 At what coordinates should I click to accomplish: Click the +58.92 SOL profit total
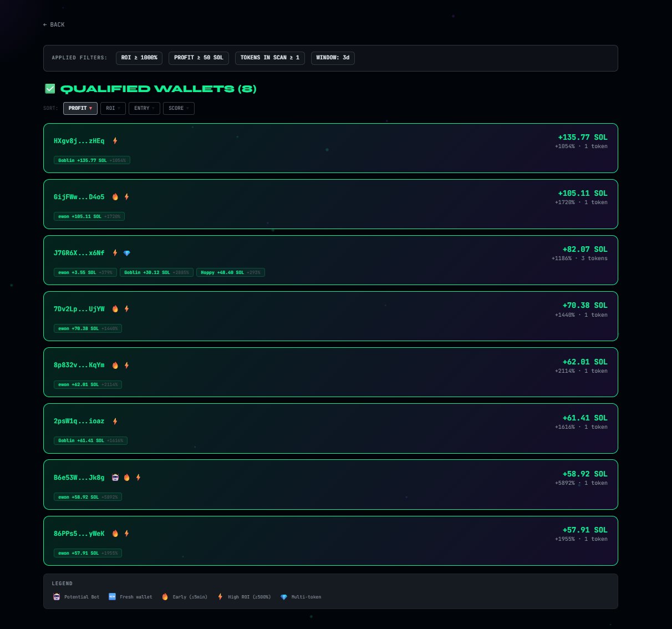coord(585,474)
